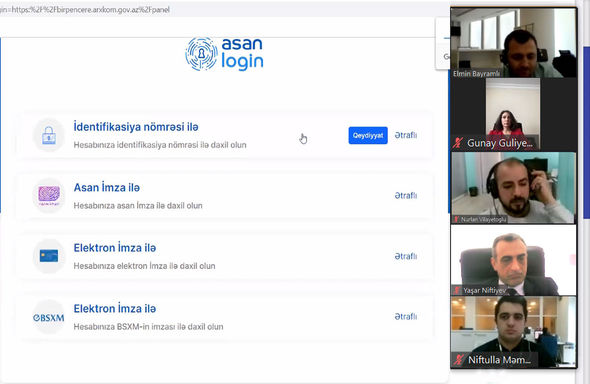Open Ətraflı link for identification number

click(x=406, y=135)
